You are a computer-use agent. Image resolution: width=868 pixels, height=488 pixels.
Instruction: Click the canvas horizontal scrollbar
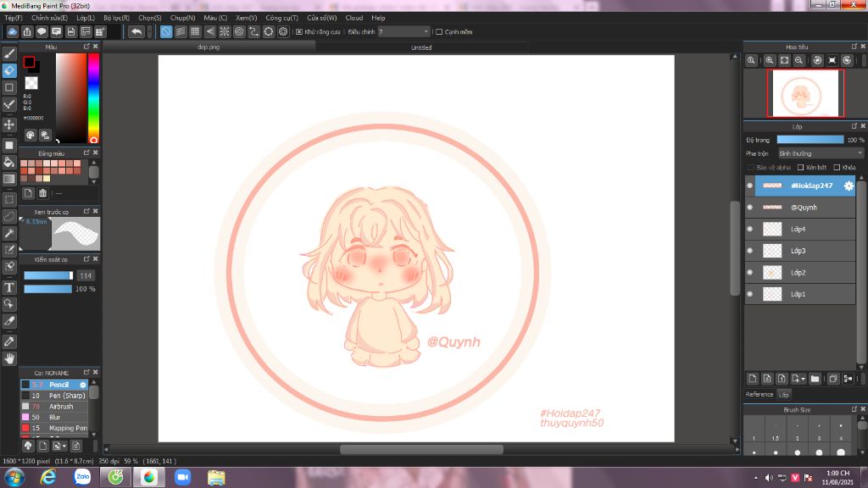coord(421,449)
